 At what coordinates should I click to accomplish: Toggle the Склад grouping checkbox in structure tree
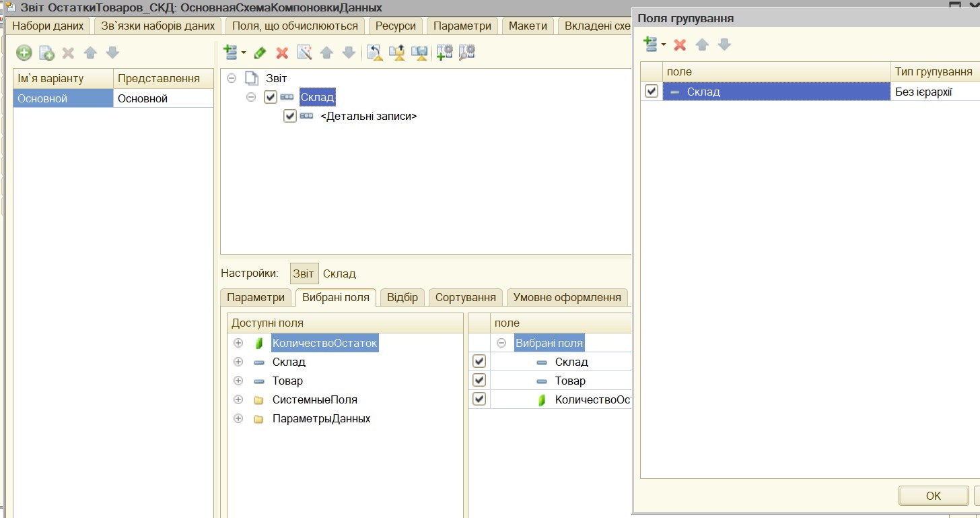[x=271, y=98]
